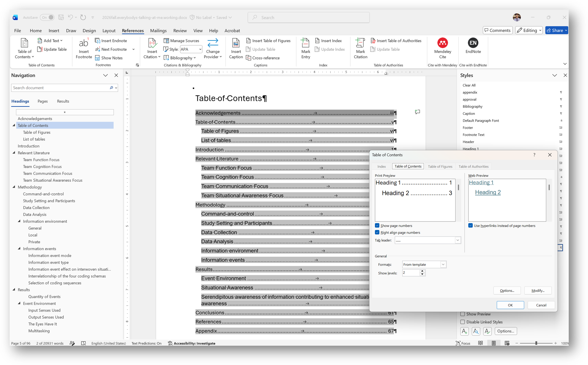Screen dimensions: 588x365
Task: Collapse Information environment in Navigation
Action: pyautogui.click(x=19, y=221)
